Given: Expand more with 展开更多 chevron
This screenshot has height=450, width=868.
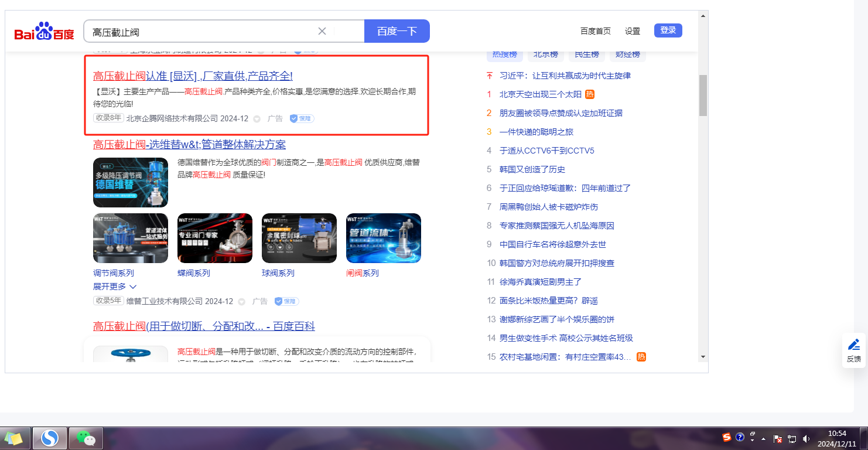Looking at the screenshot, I should 115,287.
